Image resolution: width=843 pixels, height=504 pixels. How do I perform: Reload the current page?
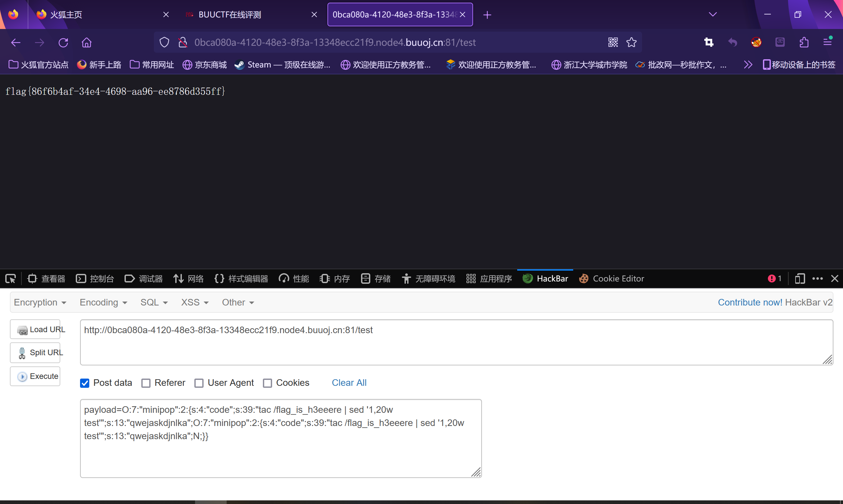pos(63,42)
